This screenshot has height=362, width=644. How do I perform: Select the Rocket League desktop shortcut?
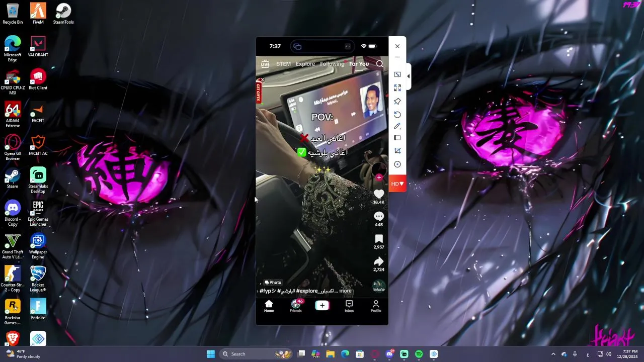[38, 279]
